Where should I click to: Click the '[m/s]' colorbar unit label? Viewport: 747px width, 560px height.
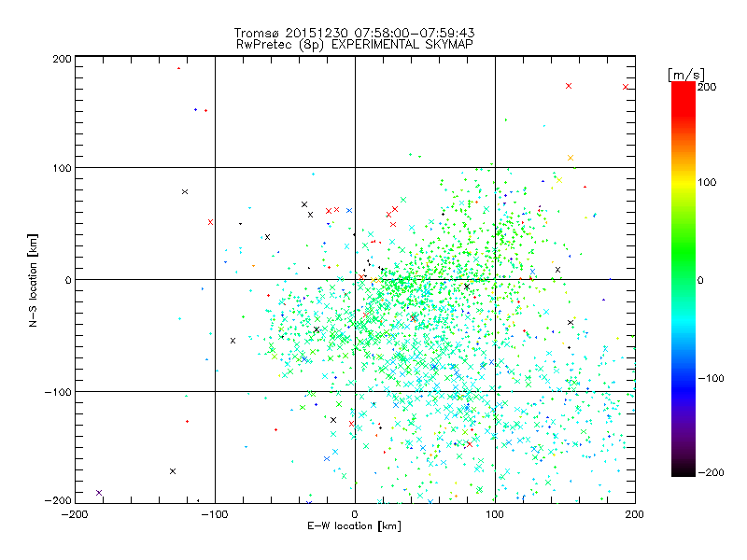pyautogui.click(x=686, y=76)
